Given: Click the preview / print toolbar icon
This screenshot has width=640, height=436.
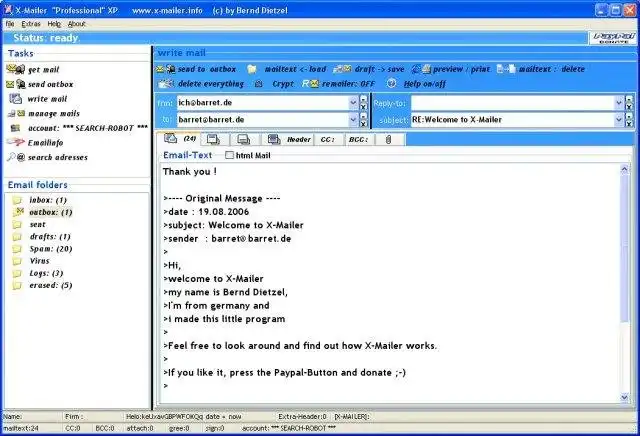Looking at the screenshot, I should (421, 69).
